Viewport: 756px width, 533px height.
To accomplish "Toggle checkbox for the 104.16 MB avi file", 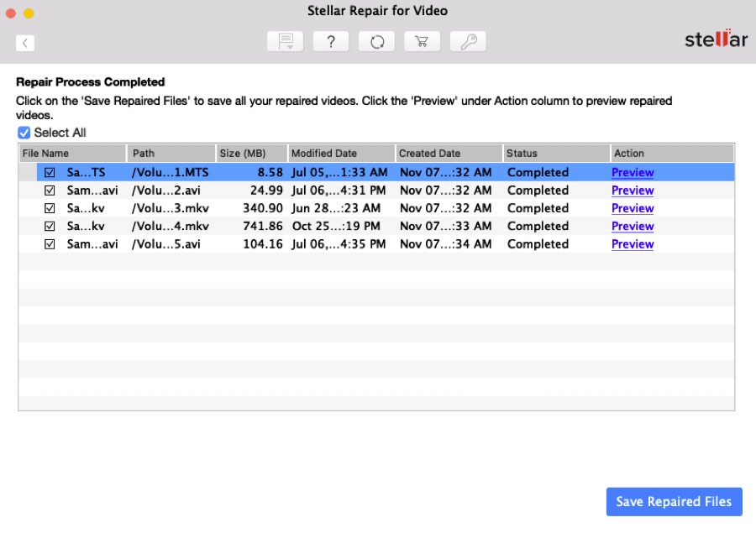I will (50, 244).
